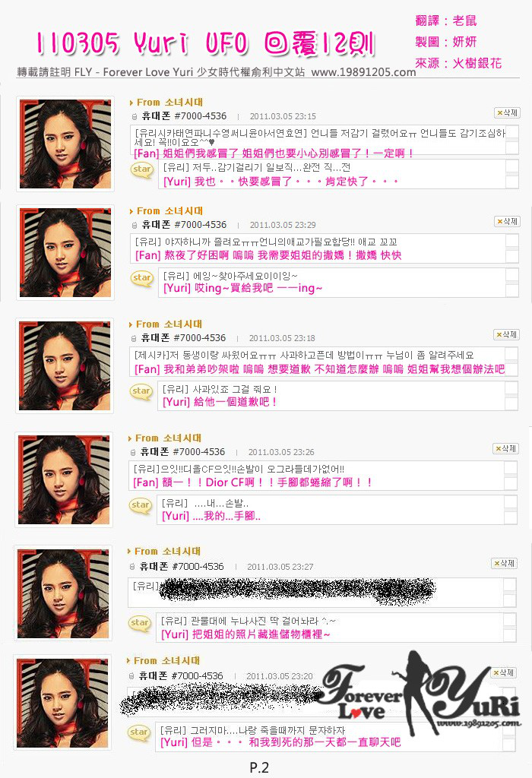Viewport: 532px width, 778px height.
Task: Delete the 23:27 message with 삭제 button
Action: point(504,563)
